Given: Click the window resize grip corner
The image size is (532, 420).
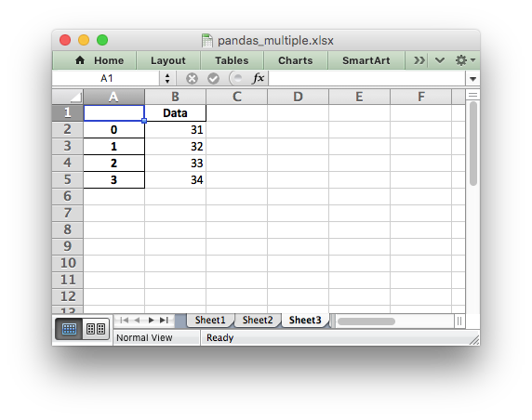Looking at the screenshot, I should (474, 340).
